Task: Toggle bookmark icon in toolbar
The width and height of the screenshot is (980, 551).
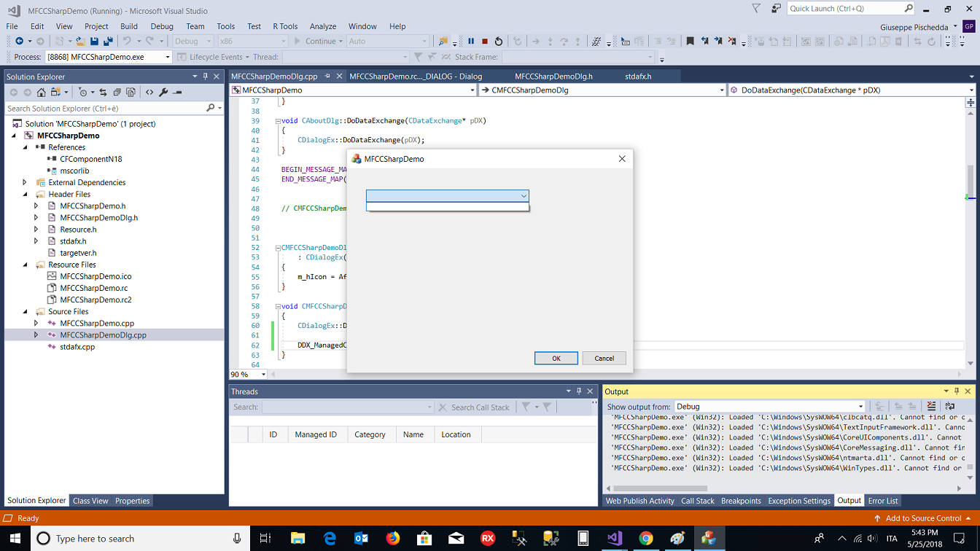Action: coord(690,42)
